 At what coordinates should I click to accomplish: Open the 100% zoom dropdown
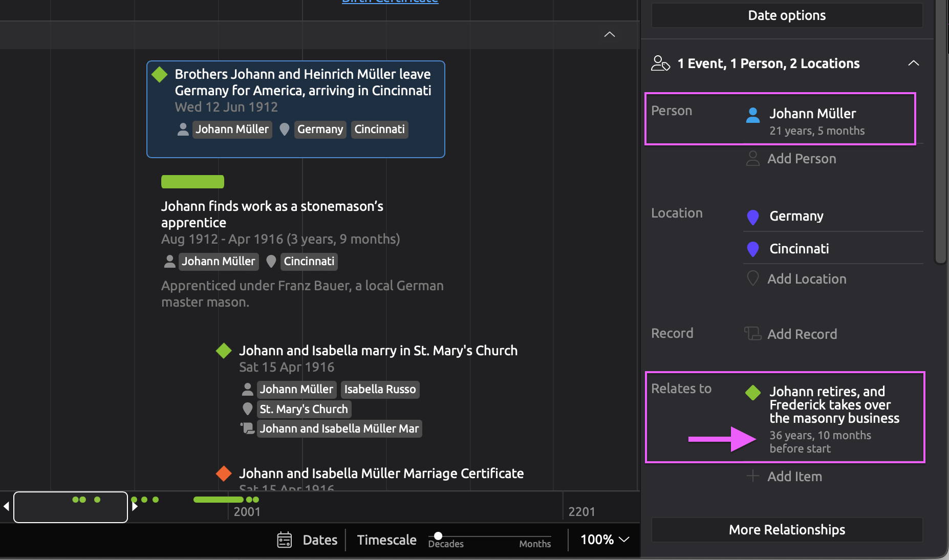(x=605, y=540)
